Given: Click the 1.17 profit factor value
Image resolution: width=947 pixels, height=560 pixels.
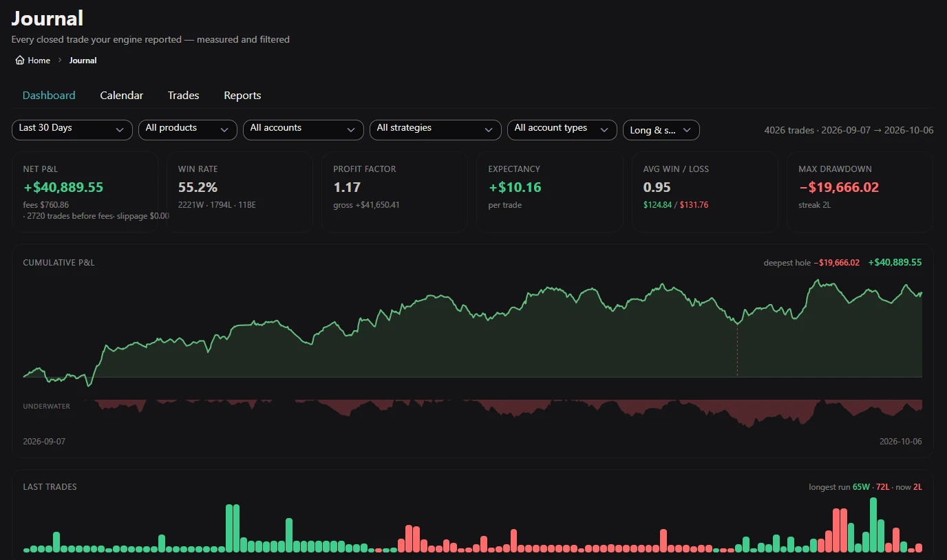Looking at the screenshot, I should (x=347, y=187).
